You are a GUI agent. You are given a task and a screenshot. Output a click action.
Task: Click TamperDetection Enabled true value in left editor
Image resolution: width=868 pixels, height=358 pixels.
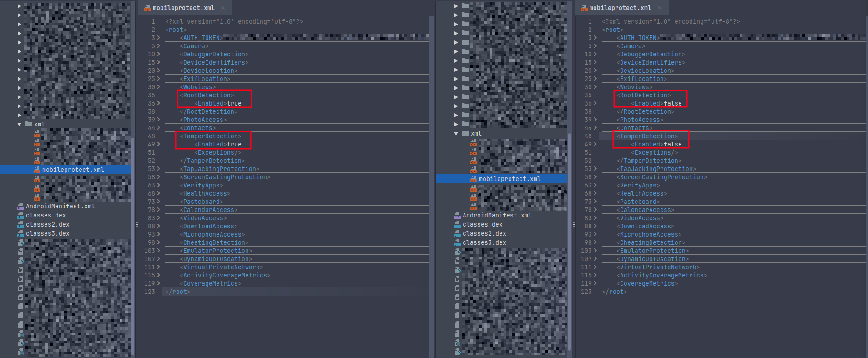[234, 144]
